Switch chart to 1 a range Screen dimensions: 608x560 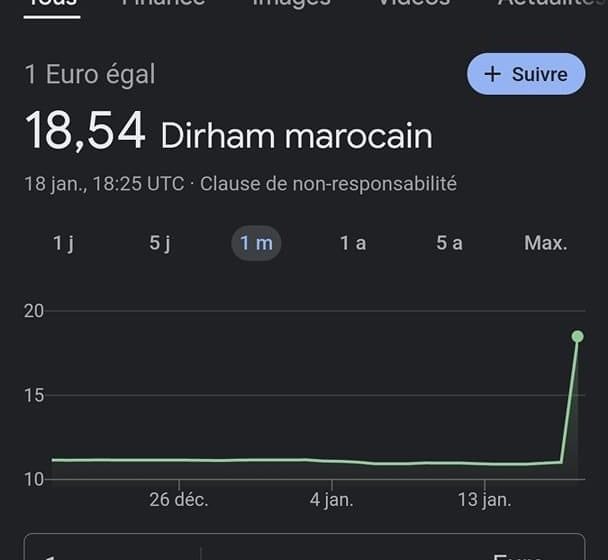pos(353,243)
